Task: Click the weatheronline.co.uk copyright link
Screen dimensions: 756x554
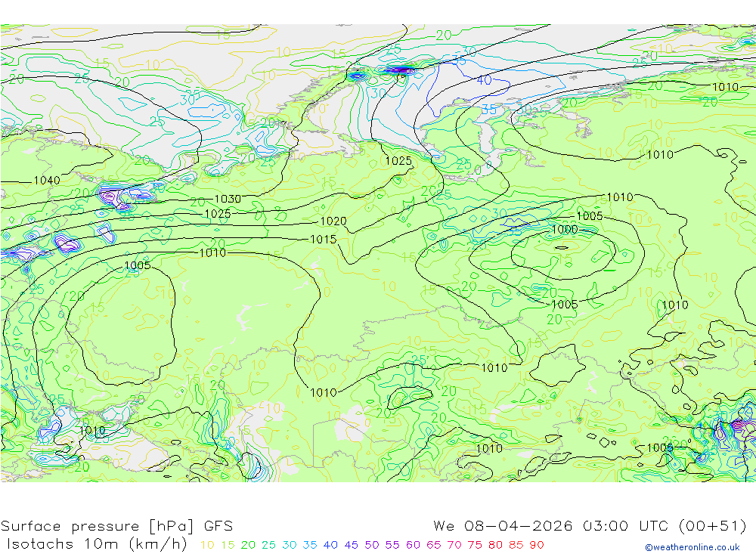Action: click(x=692, y=547)
